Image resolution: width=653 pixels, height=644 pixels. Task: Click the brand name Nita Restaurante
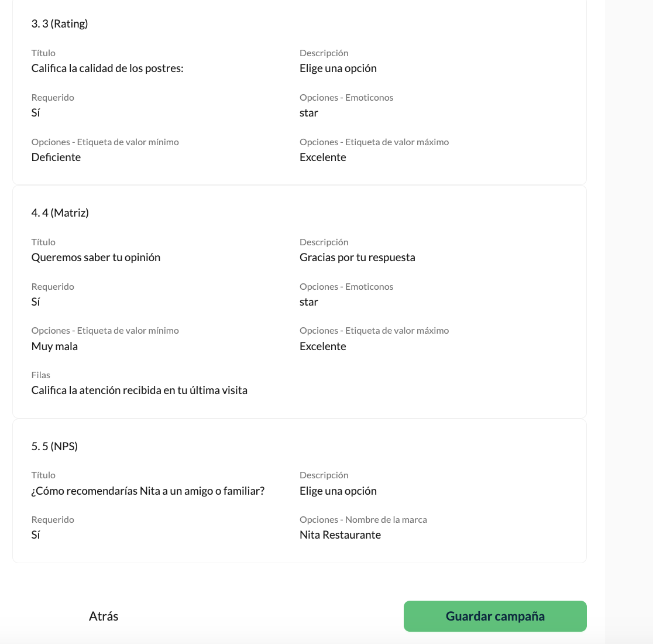click(x=340, y=535)
